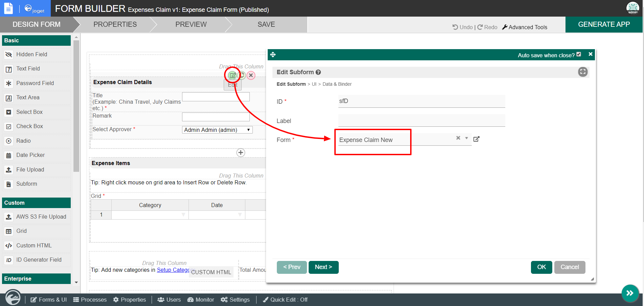Click the Setup Categories link
Screen dimensions: 644x306
(173, 270)
